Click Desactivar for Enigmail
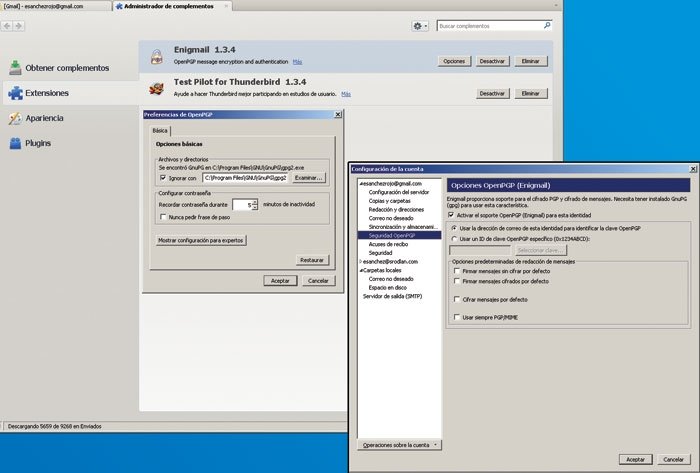This screenshot has height=473, width=700. [492, 61]
